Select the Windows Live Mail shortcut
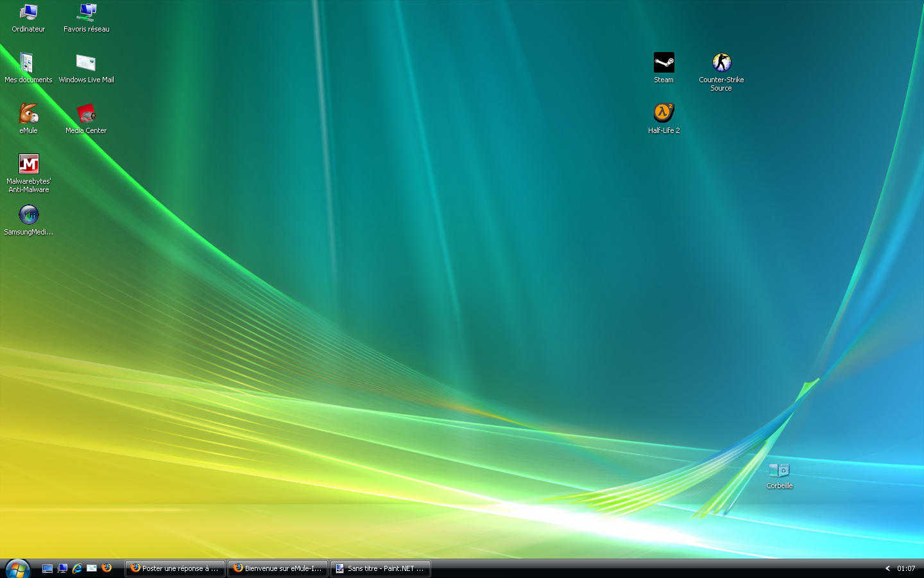Viewport: 924px width, 578px height. [86, 68]
